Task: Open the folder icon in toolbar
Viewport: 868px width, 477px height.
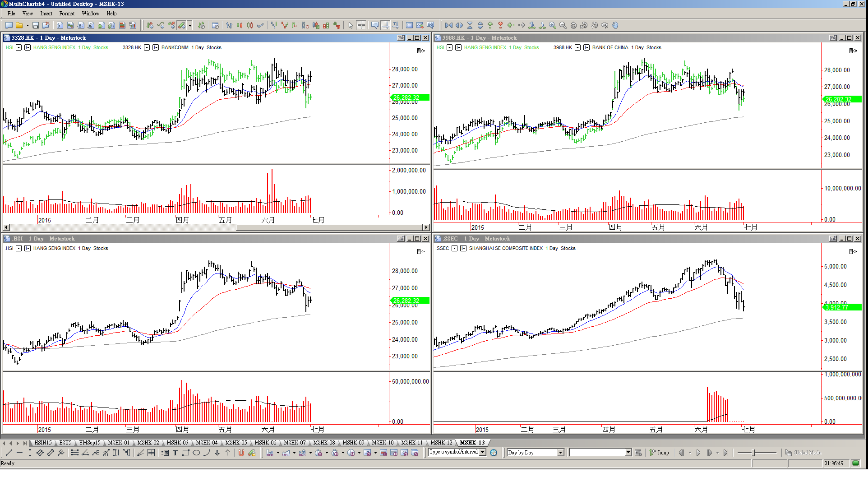Action: [x=19, y=25]
